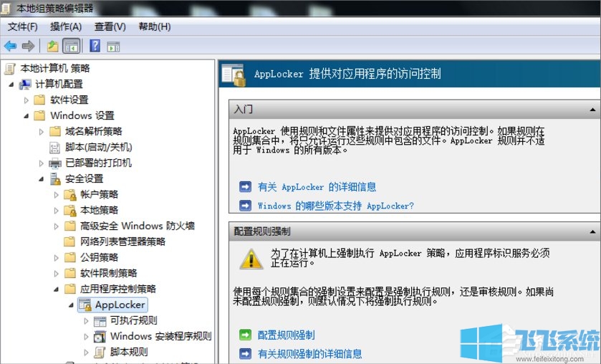The height and width of the screenshot is (364, 601).
Task: Click the Up One Level folder icon
Action: 52,46
